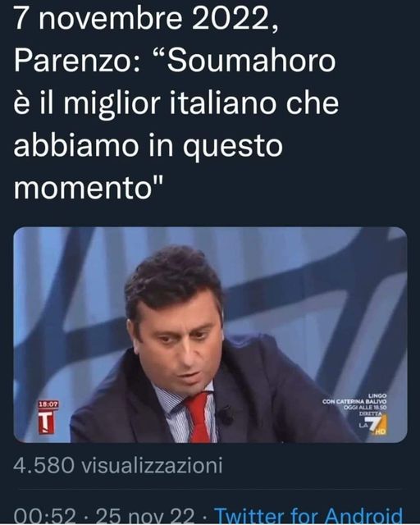The image size is (420, 525).
Task: Select the 00:52 tweet timestamp
Action: [x=44, y=516]
